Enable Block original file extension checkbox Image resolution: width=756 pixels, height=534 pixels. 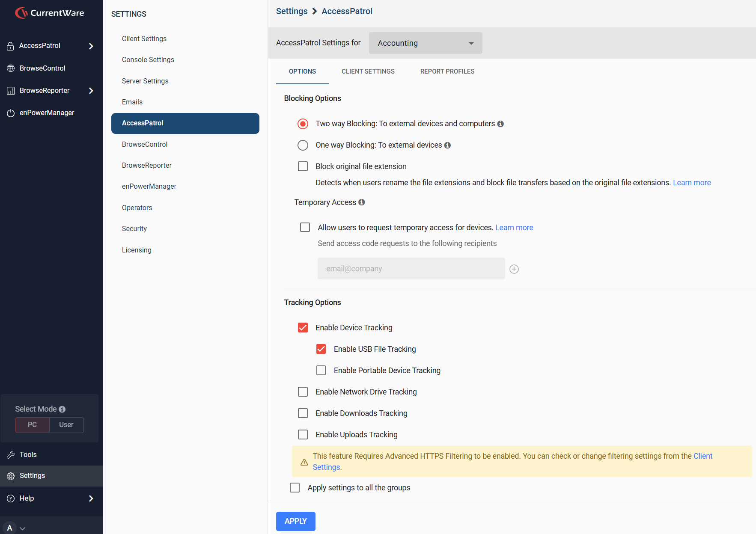coord(303,166)
